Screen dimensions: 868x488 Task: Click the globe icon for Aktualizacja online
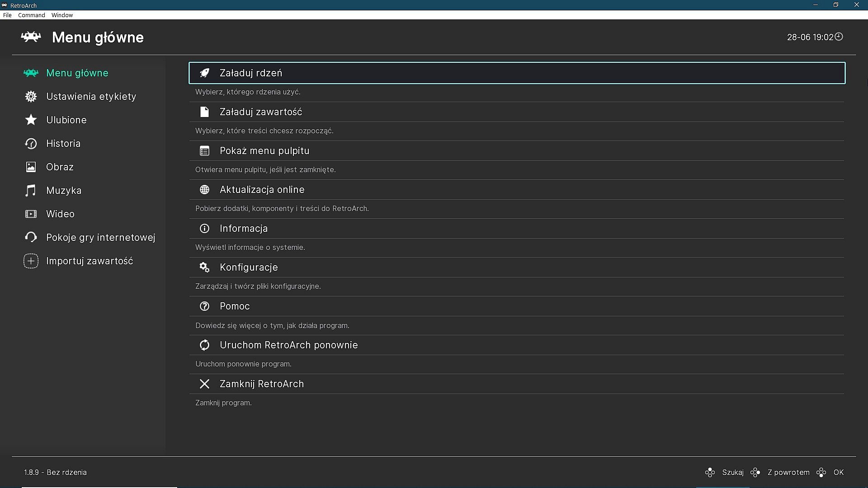pos(204,189)
